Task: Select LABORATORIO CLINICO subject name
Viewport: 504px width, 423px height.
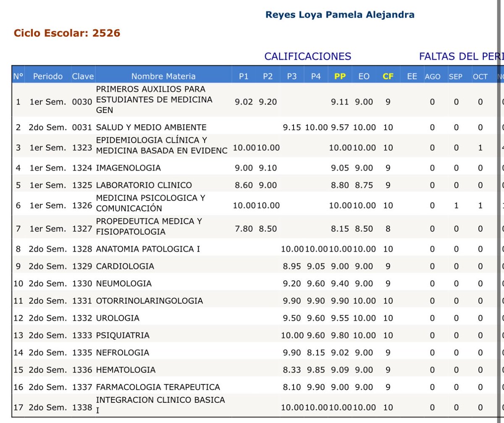Action: click(x=144, y=185)
